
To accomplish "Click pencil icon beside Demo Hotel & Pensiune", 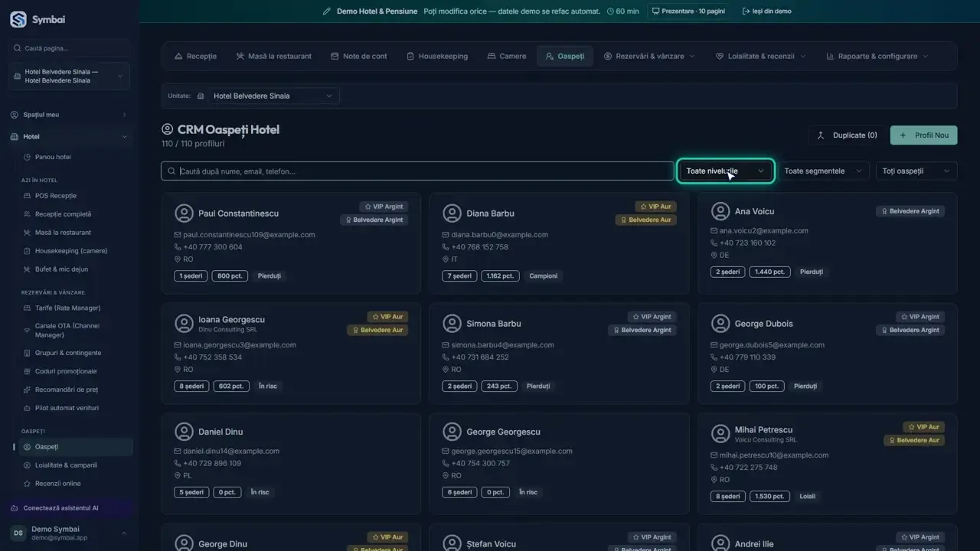I will (327, 11).
